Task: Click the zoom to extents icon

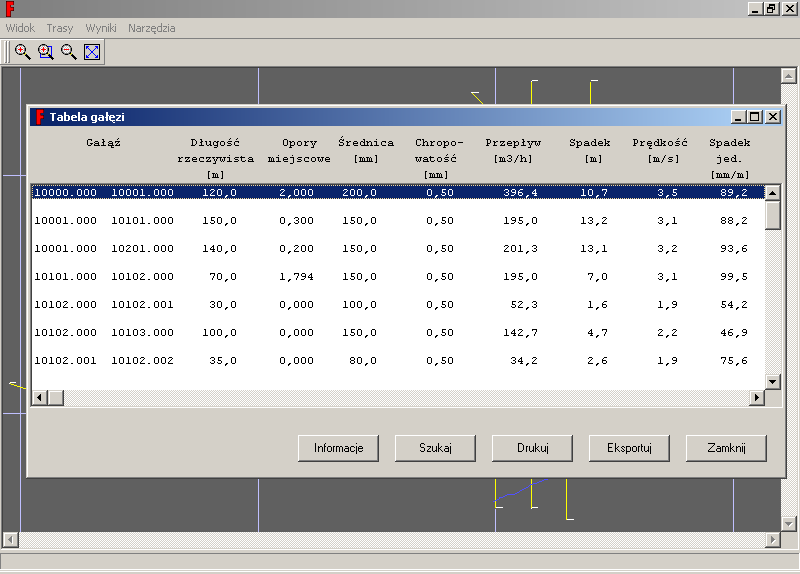Action: coord(92,52)
